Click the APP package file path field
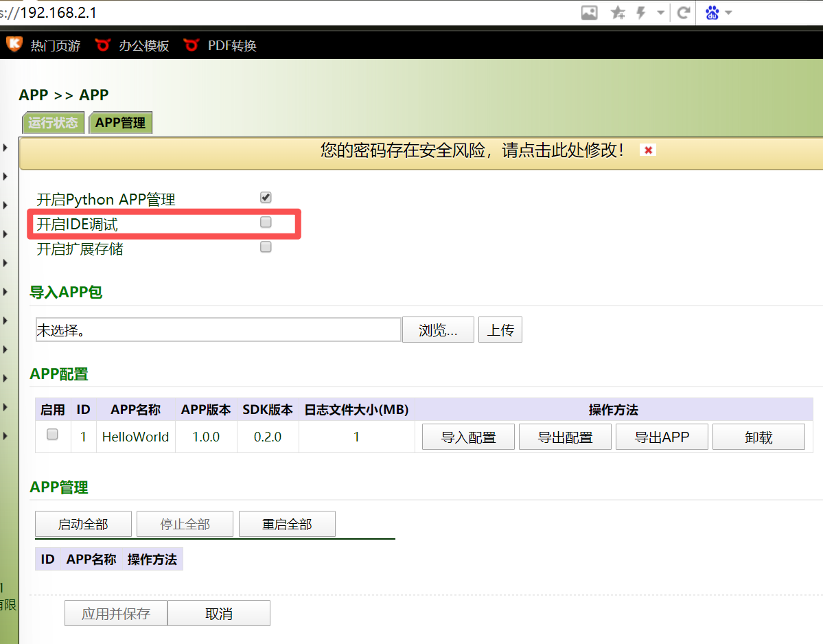Viewport: 823px width, 644px height. [218, 330]
